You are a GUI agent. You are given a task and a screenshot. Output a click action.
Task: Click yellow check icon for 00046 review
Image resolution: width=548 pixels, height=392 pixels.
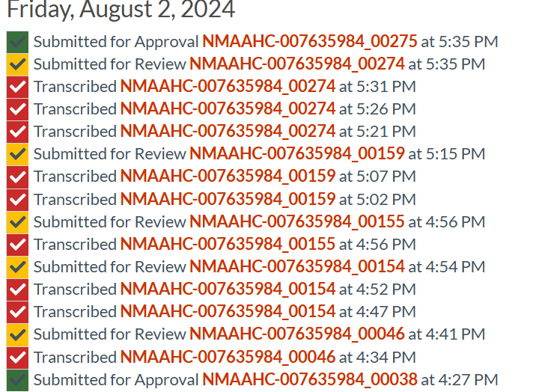(x=17, y=334)
